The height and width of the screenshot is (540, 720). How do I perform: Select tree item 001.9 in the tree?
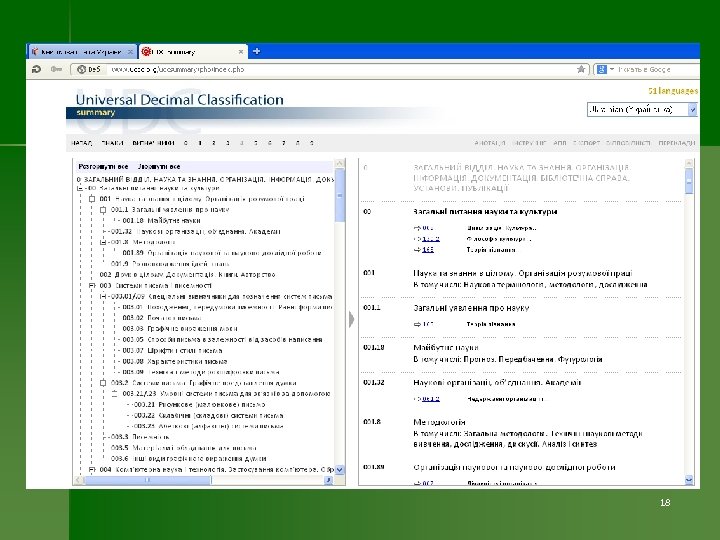point(169,264)
